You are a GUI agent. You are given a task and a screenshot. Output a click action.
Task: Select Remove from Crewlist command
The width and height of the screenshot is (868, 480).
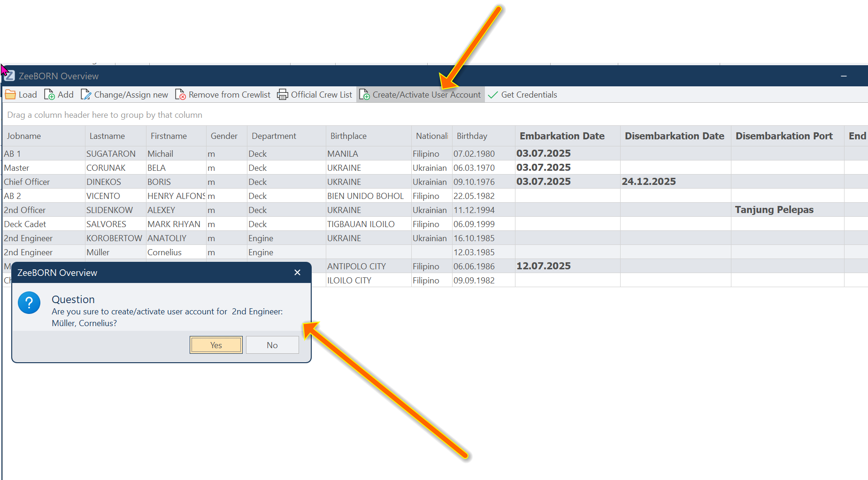(223, 95)
